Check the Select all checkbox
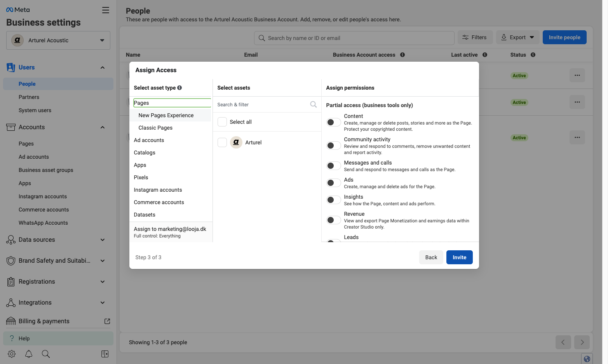Screen dimensions: 608x364 [222, 122]
